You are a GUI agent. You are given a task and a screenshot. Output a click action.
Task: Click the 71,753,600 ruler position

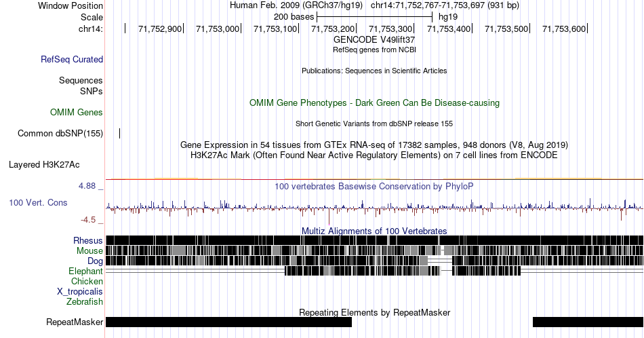pos(564,29)
